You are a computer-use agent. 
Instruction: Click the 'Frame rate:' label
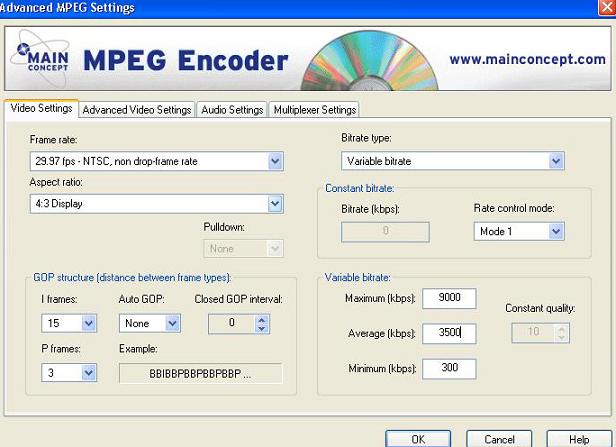(x=53, y=140)
